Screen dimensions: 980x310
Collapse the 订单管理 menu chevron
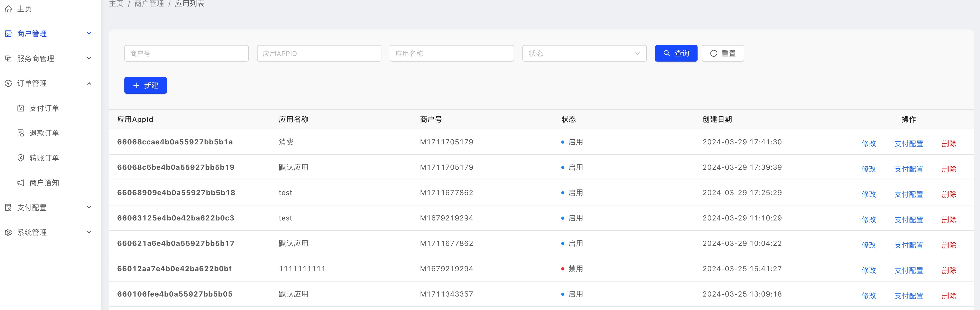(x=89, y=83)
